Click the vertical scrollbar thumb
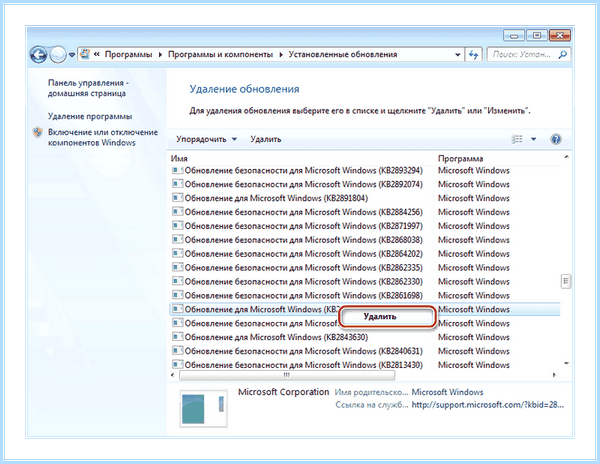The width and height of the screenshot is (600, 464). 566,282
